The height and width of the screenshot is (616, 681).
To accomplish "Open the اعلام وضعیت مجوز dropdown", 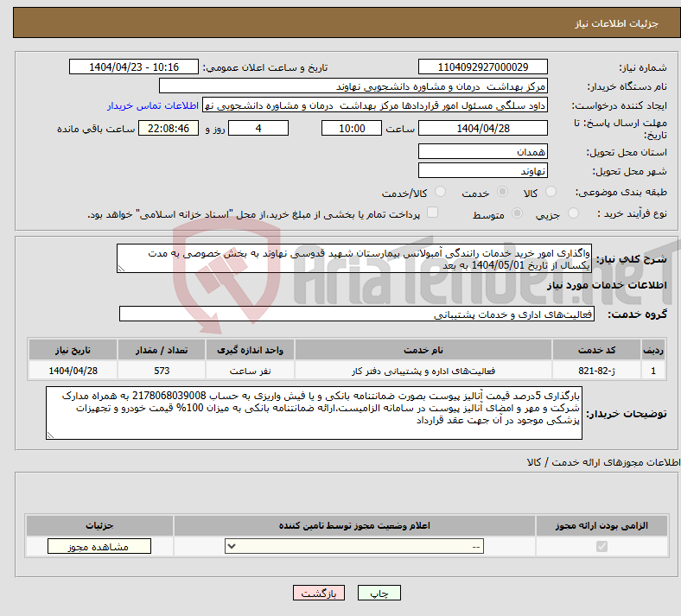I will 354,546.
